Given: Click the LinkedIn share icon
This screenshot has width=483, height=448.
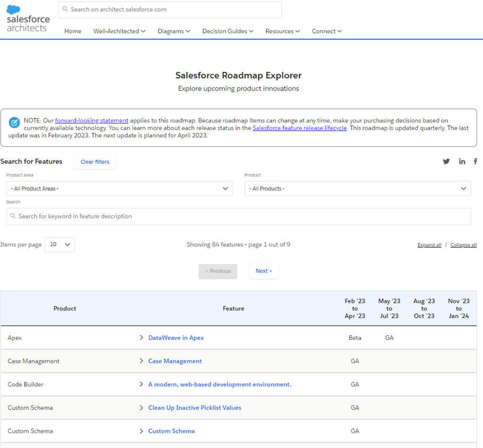Looking at the screenshot, I should [462, 162].
